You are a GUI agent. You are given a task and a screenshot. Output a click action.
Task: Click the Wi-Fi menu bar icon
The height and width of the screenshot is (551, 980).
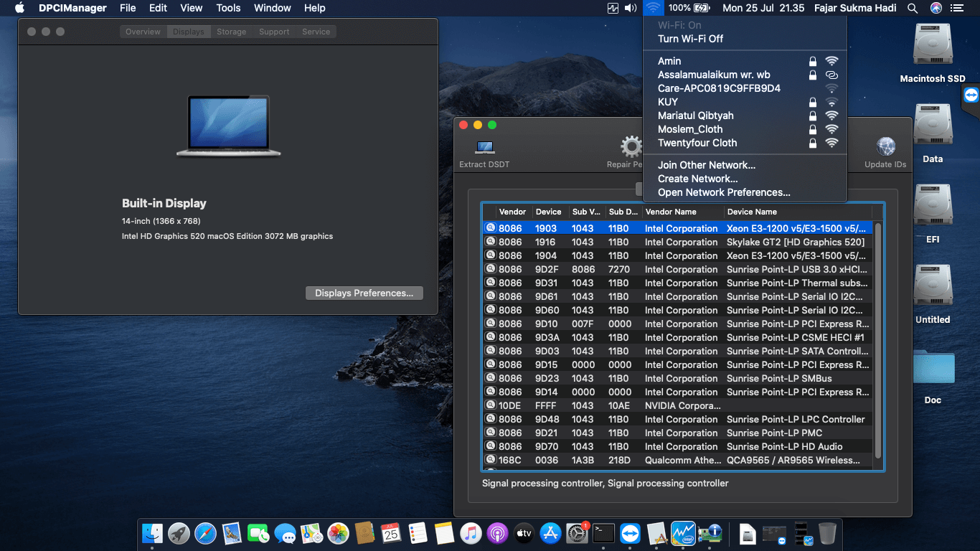653,8
